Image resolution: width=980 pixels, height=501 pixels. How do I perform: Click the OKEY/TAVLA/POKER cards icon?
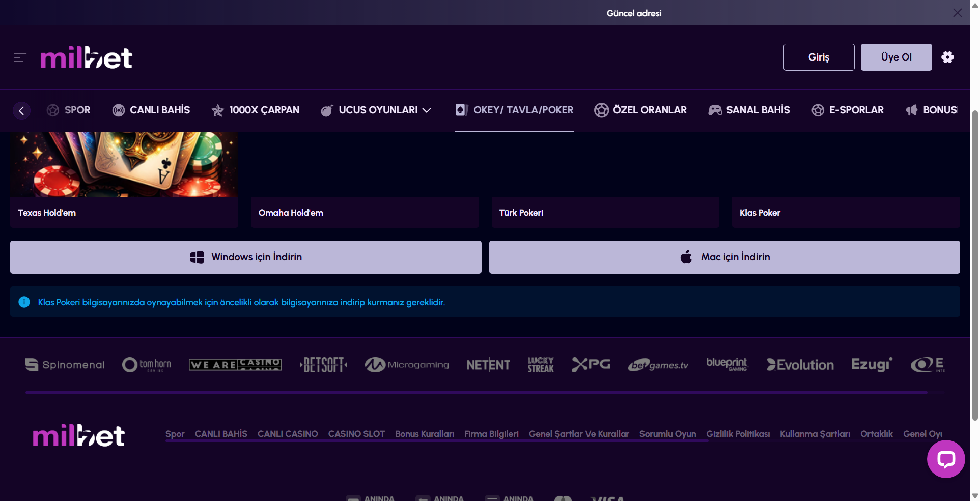tap(462, 110)
